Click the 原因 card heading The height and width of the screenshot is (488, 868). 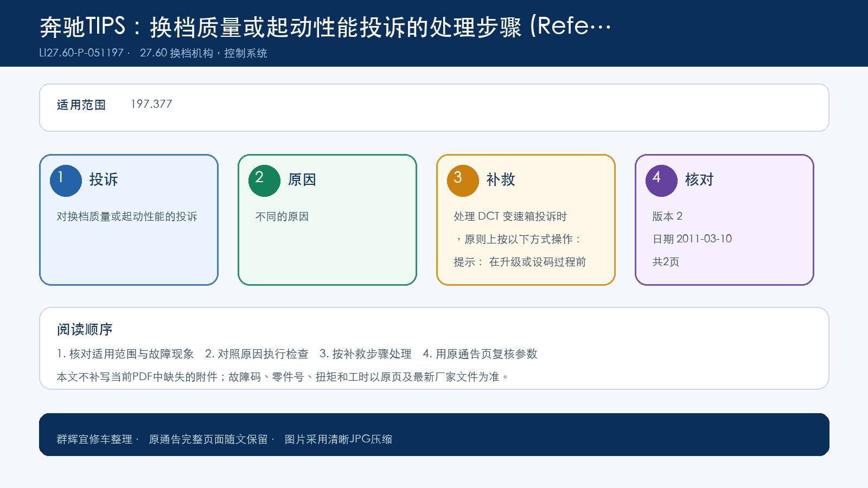pyautogui.click(x=302, y=179)
